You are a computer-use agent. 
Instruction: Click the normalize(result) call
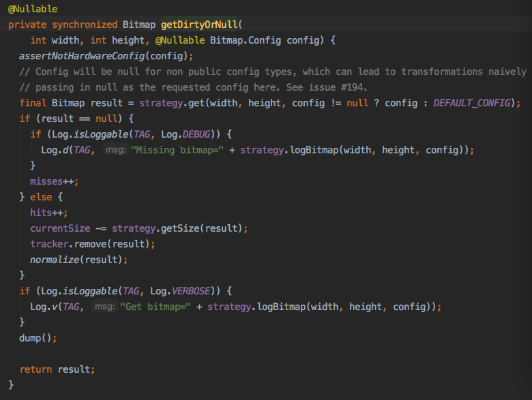point(78,260)
